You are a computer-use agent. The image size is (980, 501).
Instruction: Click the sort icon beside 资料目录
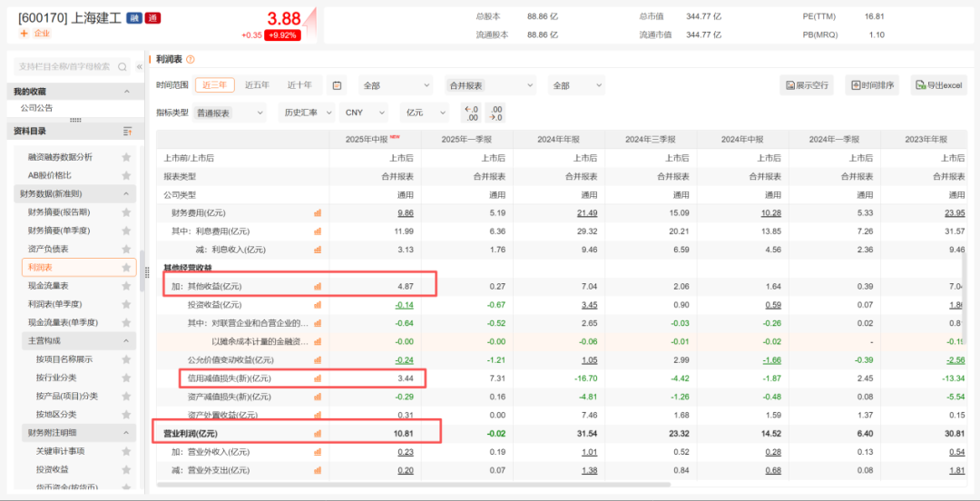coord(127,132)
